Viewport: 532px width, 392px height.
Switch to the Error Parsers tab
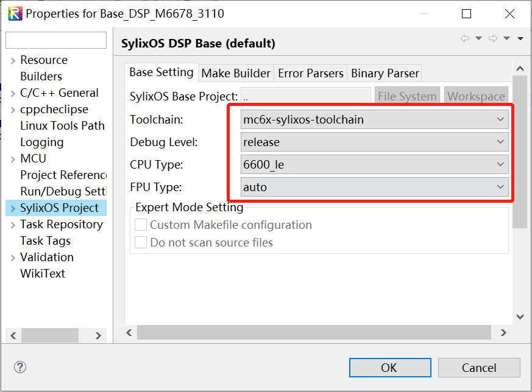coord(310,73)
